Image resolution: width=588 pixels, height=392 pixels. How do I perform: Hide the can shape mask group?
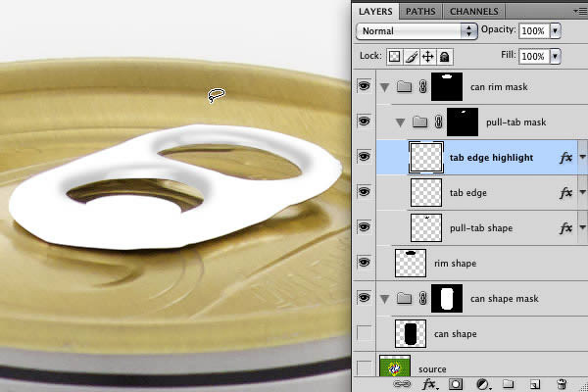364,298
